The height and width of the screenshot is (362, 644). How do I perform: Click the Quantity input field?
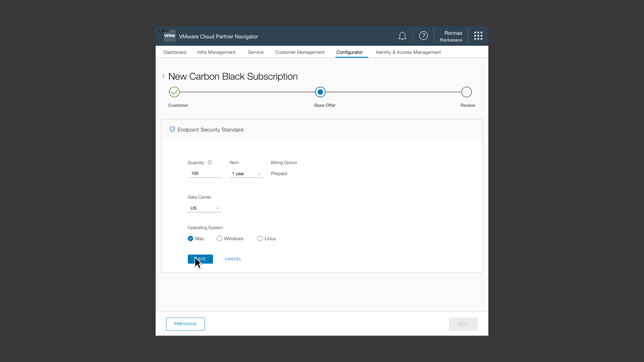tap(204, 173)
